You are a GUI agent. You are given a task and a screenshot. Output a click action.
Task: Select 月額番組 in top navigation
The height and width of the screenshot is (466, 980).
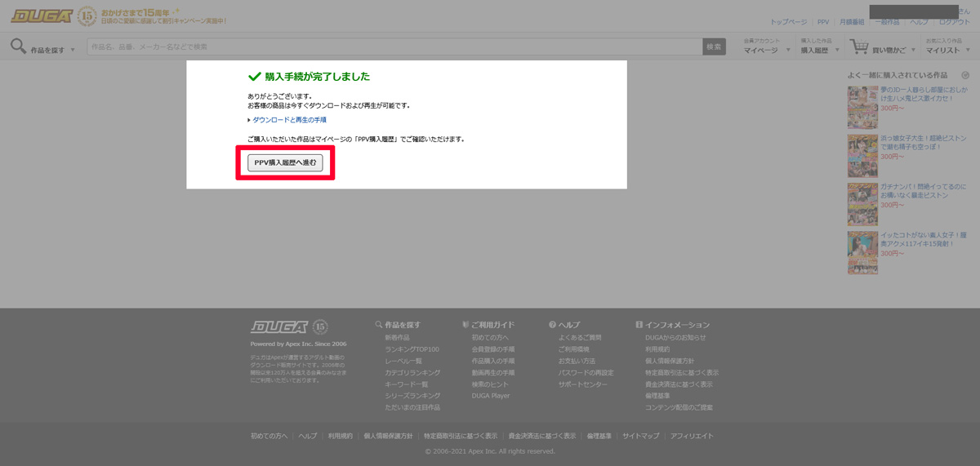(x=852, y=22)
